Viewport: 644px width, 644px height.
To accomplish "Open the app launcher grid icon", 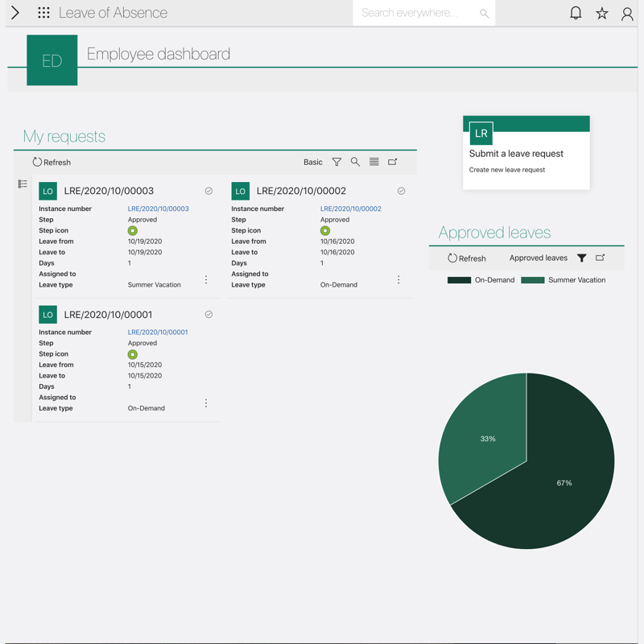I will 43,13.
